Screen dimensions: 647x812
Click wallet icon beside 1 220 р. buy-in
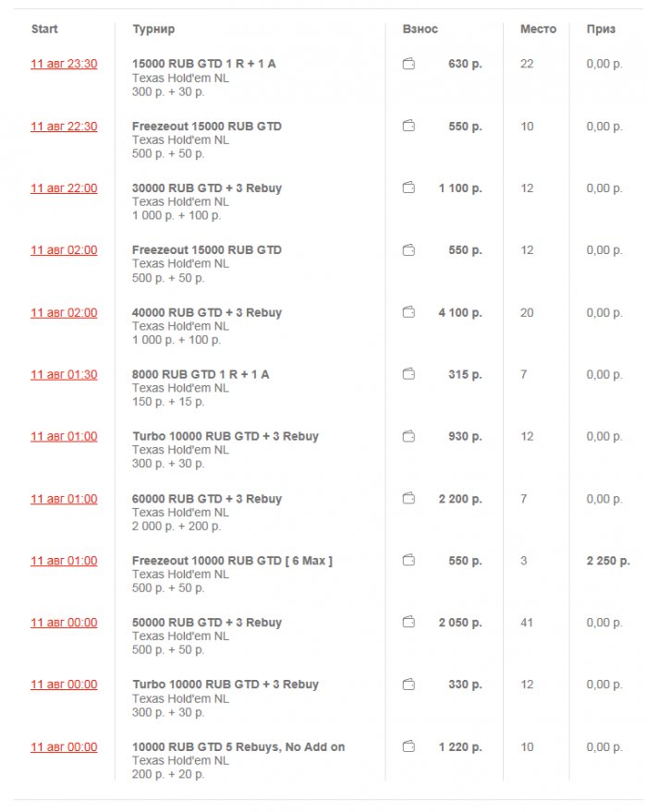409,746
